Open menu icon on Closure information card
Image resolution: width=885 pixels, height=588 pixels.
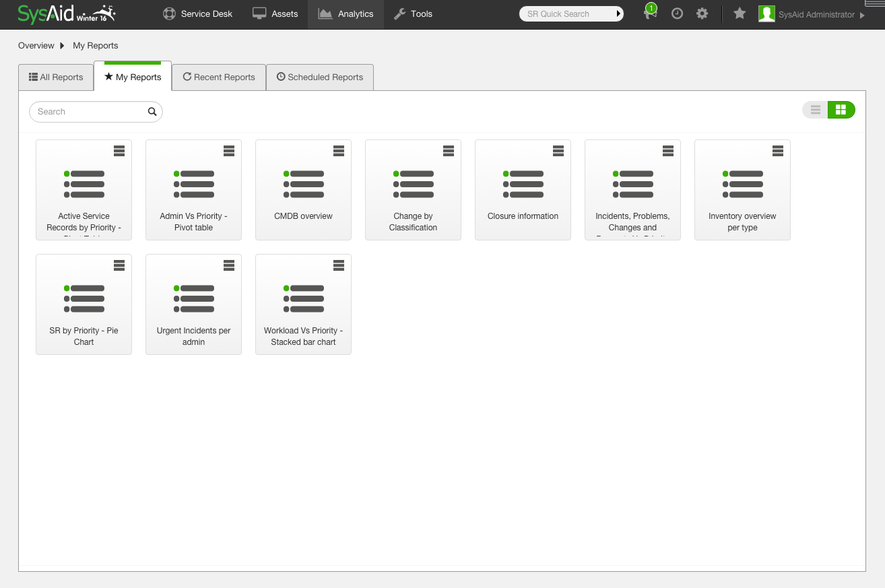coord(558,151)
